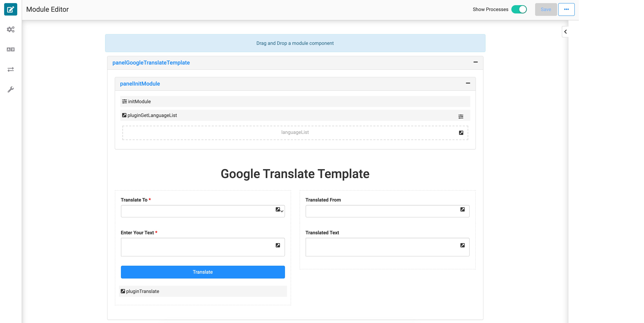
Task: Expand the right side panel chevron
Action: pyautogui.click(x=565, y=32)
